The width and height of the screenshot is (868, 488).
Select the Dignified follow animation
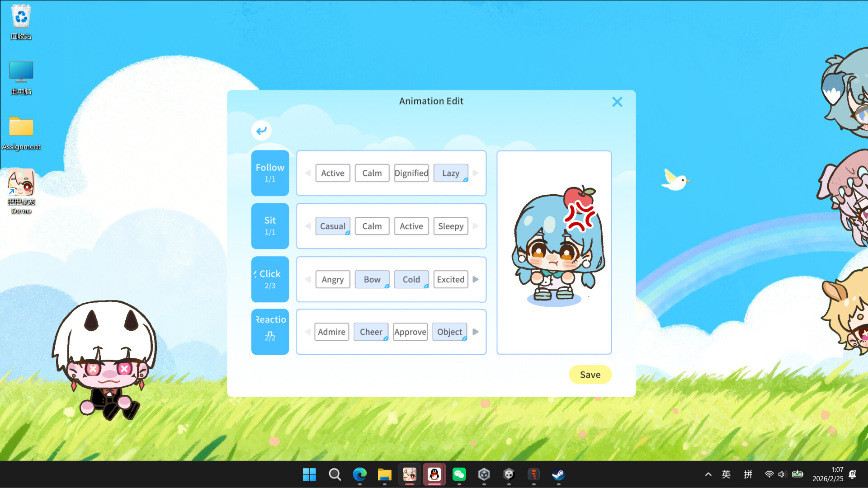(411, 173)
